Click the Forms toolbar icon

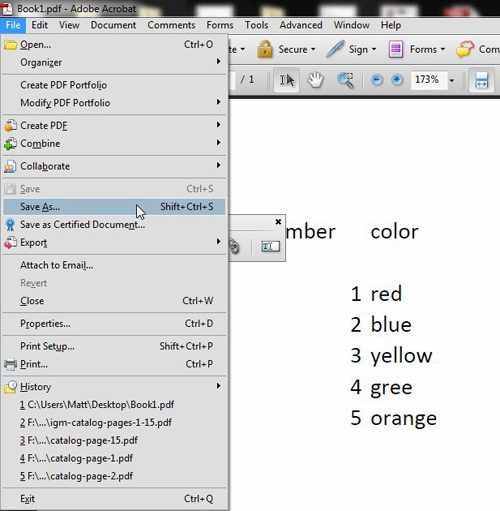point(396,49)
